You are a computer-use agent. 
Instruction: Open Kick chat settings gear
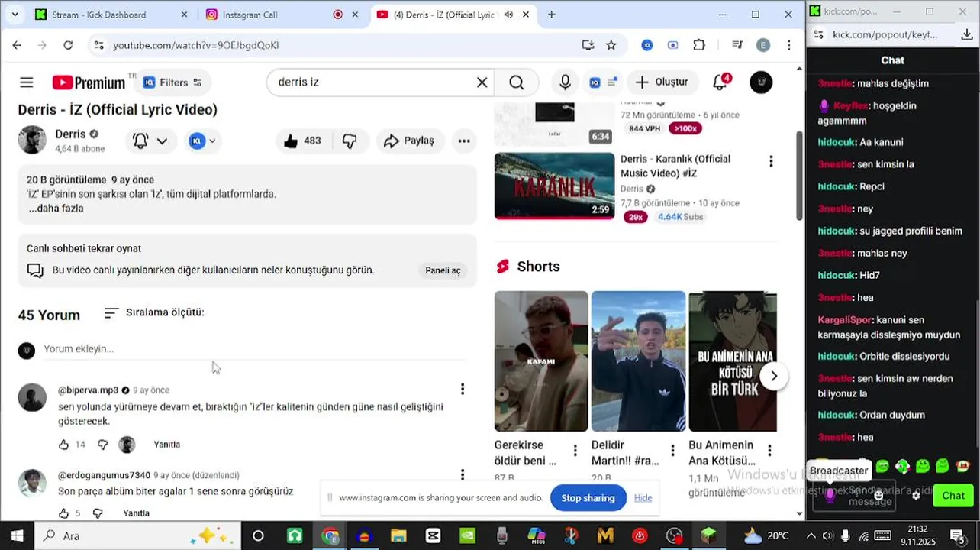916,496
